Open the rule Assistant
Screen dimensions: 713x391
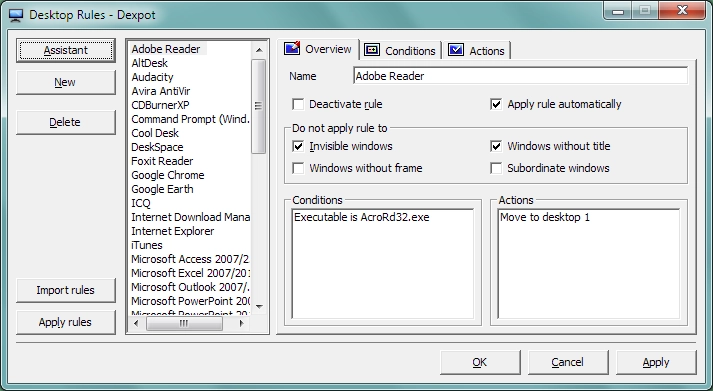66,50
